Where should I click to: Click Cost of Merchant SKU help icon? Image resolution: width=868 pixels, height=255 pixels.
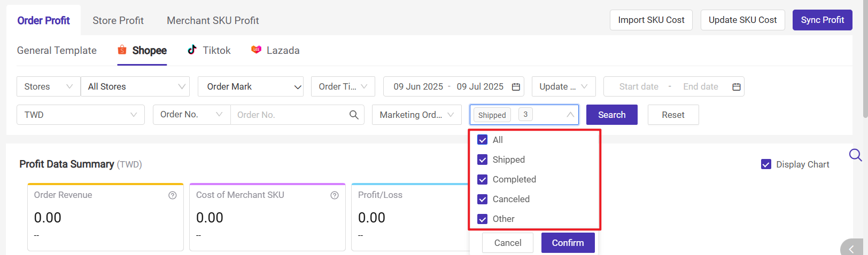coord(334,195)
